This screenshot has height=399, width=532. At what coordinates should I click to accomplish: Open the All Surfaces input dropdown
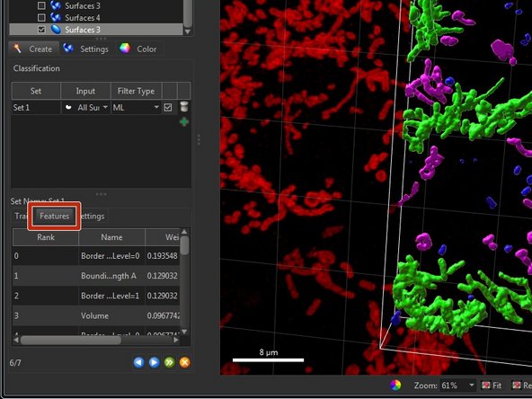point(86,108)
